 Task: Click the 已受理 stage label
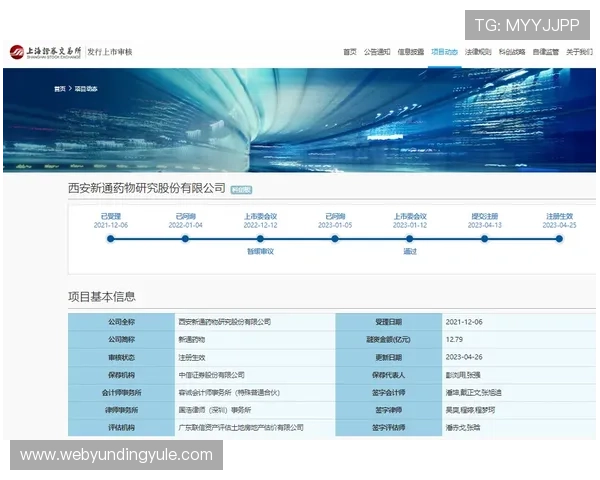[x=111, y=216]
